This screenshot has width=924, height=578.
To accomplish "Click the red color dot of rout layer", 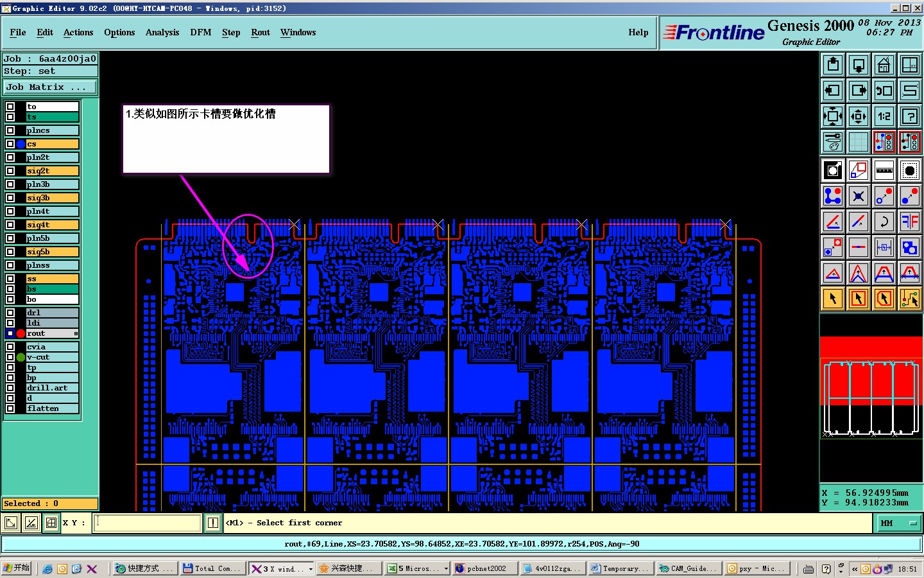I will pyautogui.click(x=21, y=333).
